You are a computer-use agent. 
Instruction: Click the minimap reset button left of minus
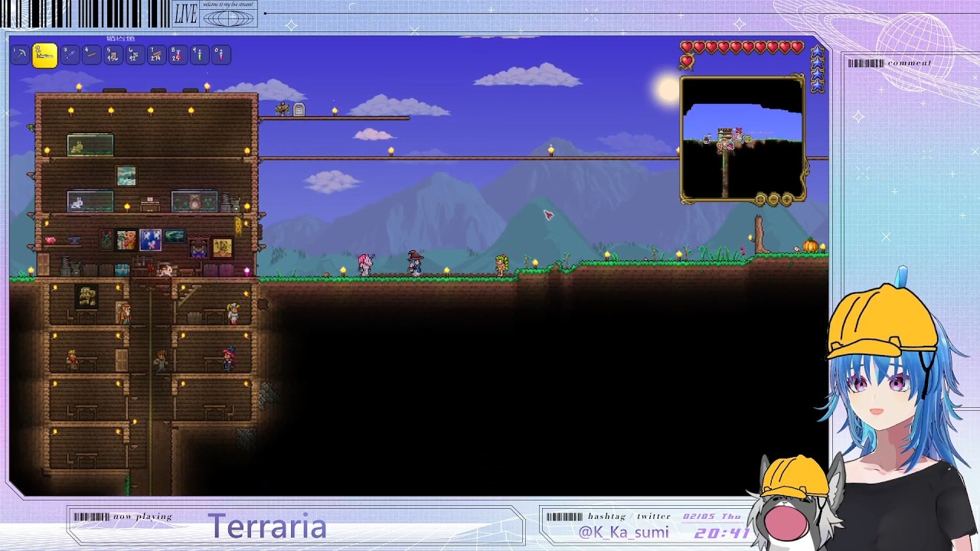760,200
